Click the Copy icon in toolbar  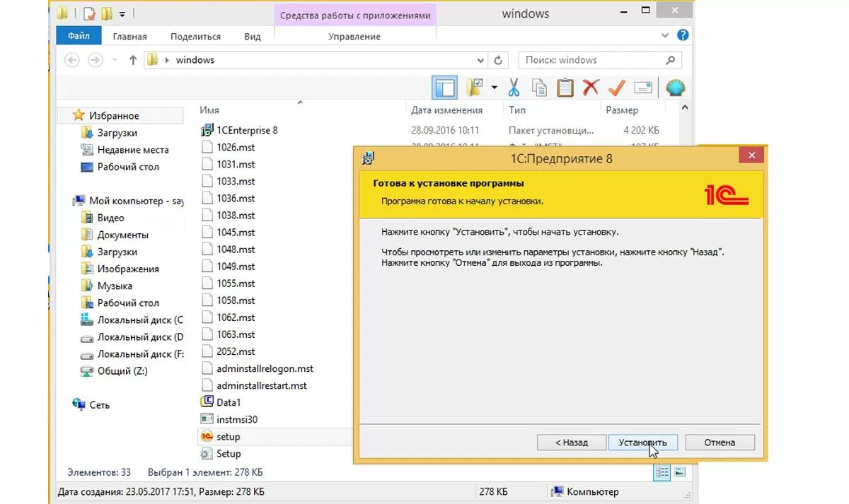[x=539, y=88]
